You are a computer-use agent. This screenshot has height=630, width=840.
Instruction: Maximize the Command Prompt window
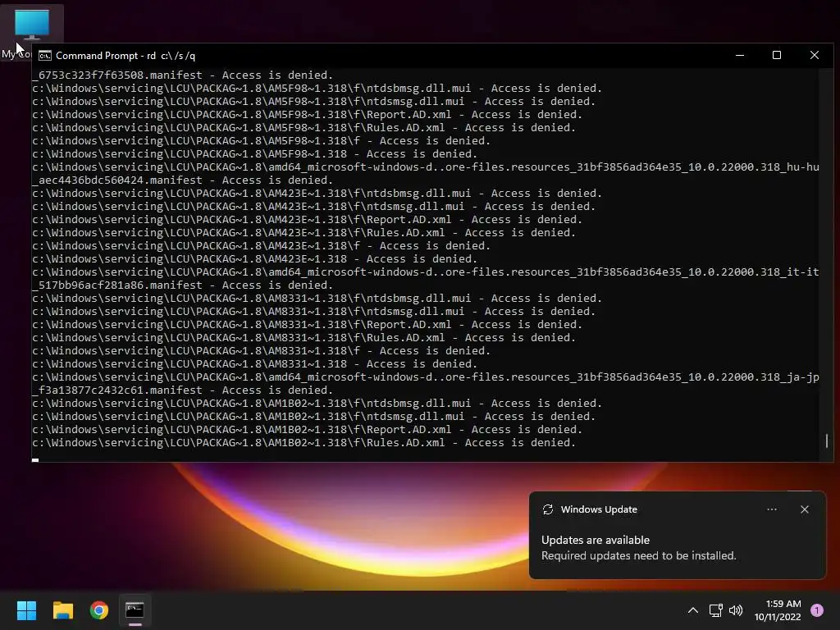[x=777, y=55]
